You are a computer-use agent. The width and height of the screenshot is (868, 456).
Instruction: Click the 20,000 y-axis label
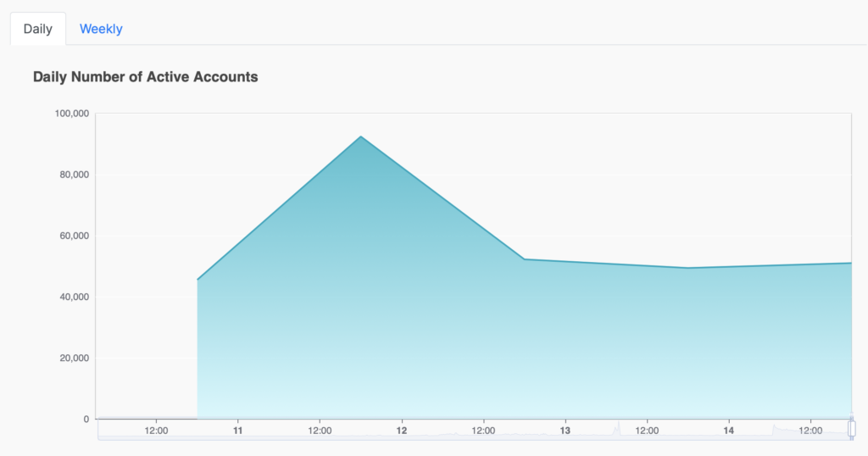click(75, 358)
